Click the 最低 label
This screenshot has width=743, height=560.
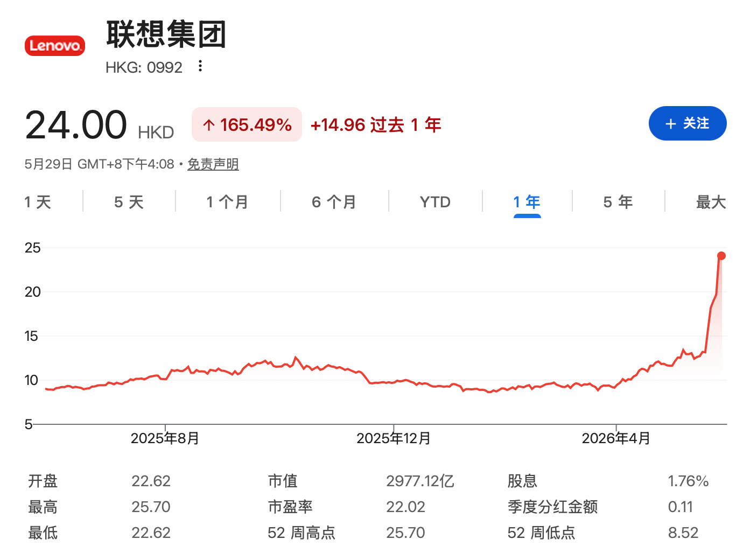43,533
